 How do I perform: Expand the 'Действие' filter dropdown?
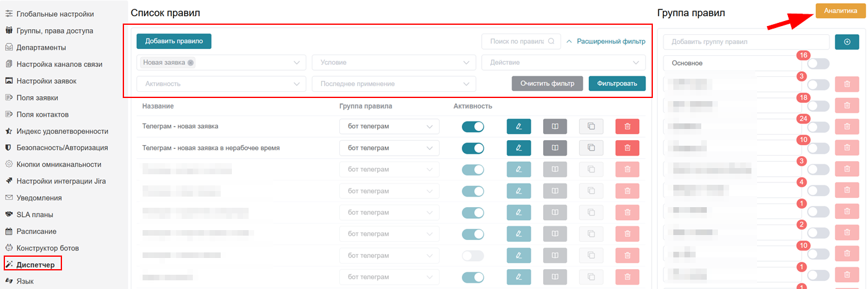(x=563, y=63)
